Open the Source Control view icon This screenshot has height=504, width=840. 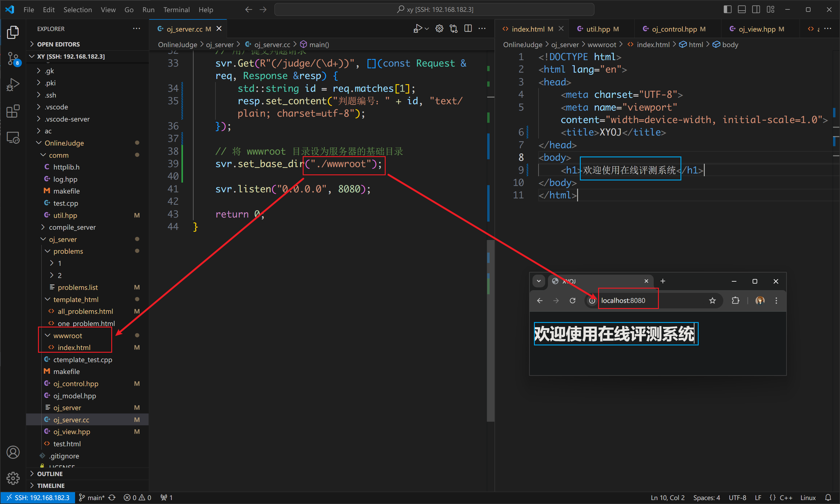pyautogui.click(x=13, y=58)
